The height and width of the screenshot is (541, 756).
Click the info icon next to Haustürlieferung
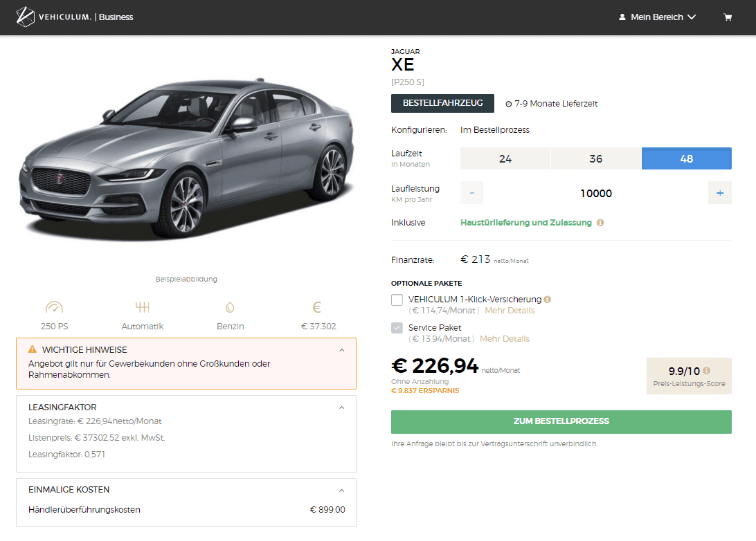coord(600,223)
